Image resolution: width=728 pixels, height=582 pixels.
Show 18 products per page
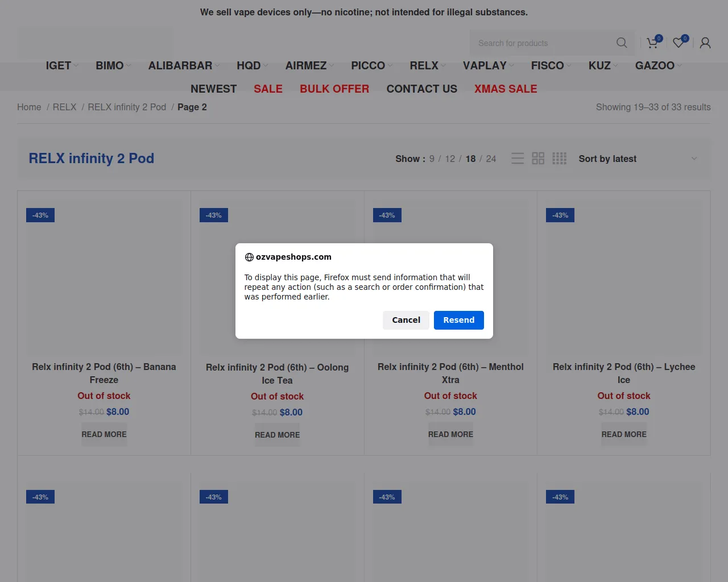tap(470, 159)
